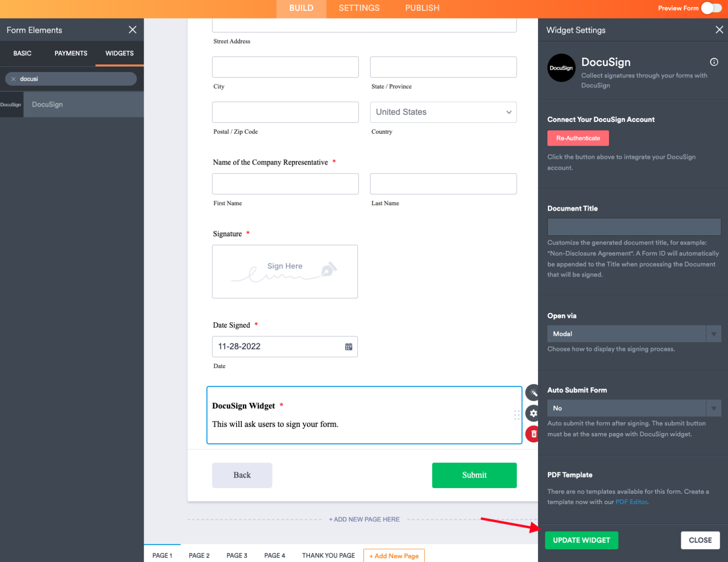The width and height of the screenshot is (728, 562).
Task: Open the gear settings icon beside the widget
Action: pyautogui.click(x=533, y=413)
